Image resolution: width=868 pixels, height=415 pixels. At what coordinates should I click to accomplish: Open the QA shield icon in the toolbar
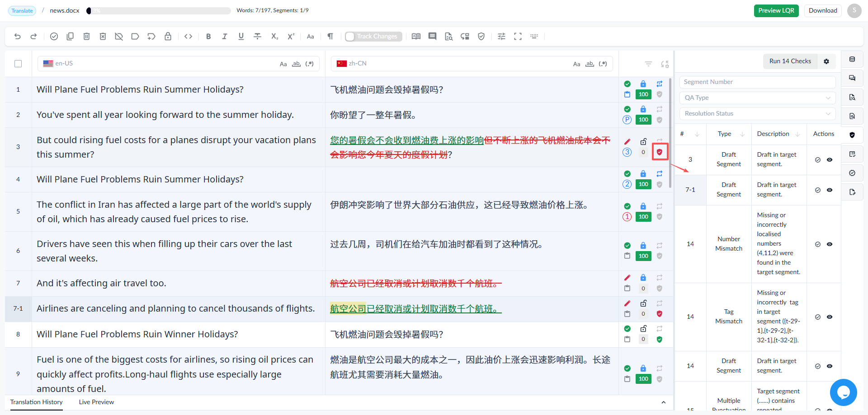click(x=481, y=37)
